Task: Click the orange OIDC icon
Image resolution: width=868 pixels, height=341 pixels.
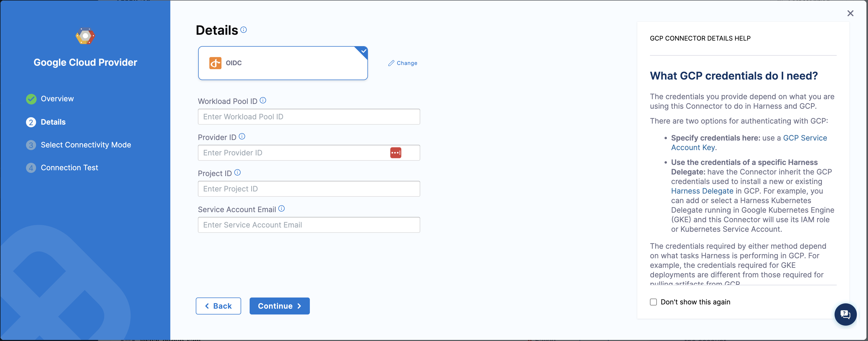Action: (215, 63)
